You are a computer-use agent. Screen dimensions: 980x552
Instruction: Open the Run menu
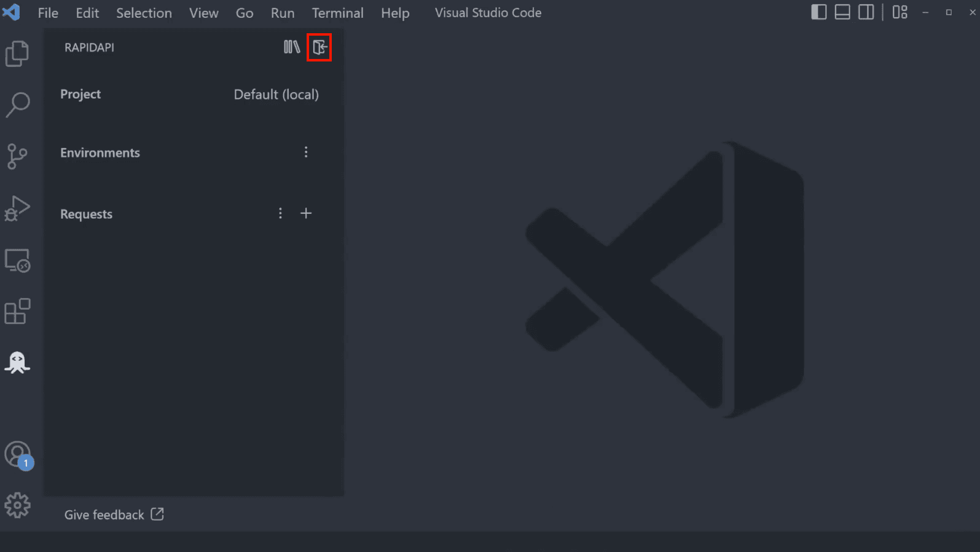coord(283,13)
